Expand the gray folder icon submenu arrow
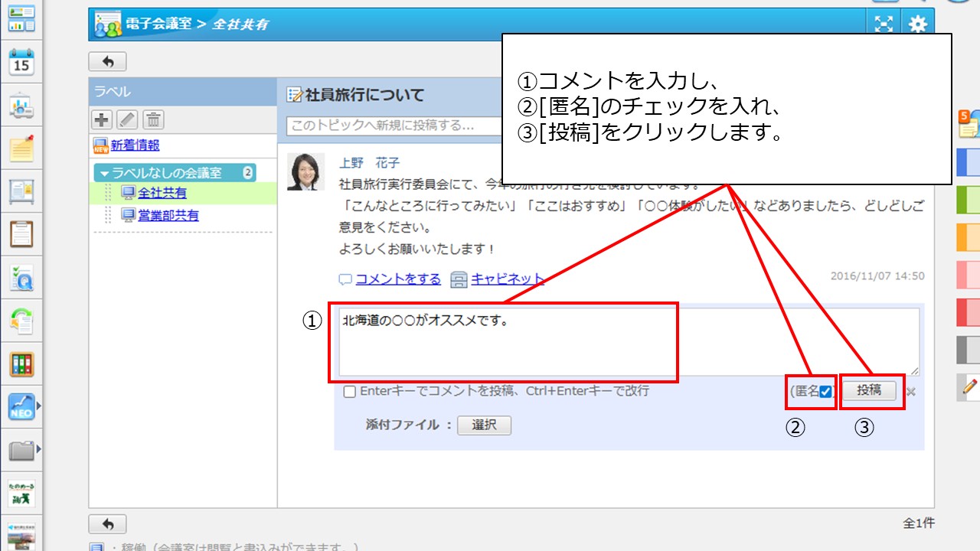Viewport: 980px width, 551px height. (x=39, y=448)
